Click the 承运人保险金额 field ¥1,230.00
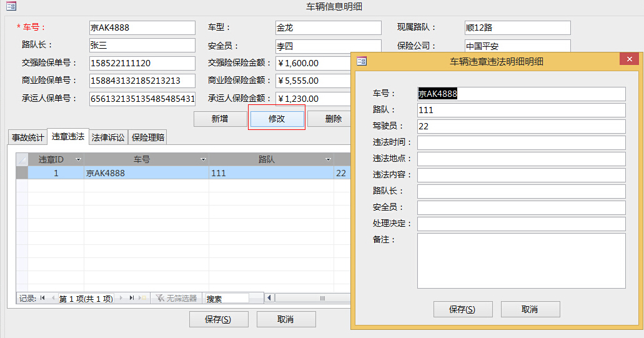Image resolution: width=644 pixels, height=338 pixels. (314, 99)
